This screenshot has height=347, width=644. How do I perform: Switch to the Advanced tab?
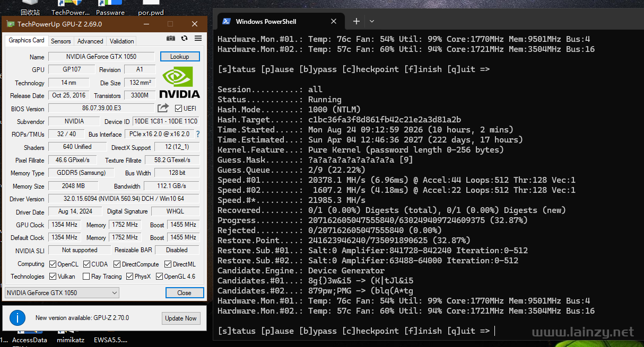click(x=90, y=41)
